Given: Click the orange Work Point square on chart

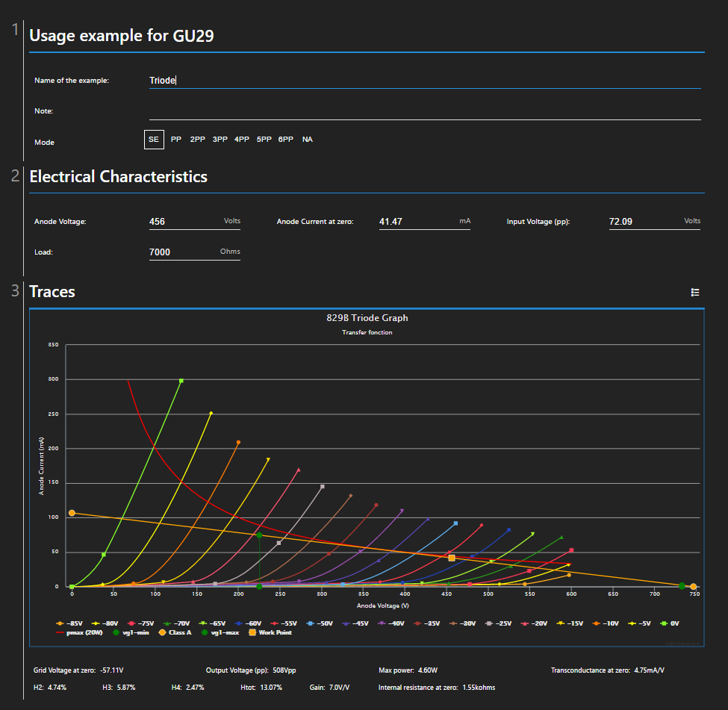Looking at the screenshot, I should [x=452, y=558].
